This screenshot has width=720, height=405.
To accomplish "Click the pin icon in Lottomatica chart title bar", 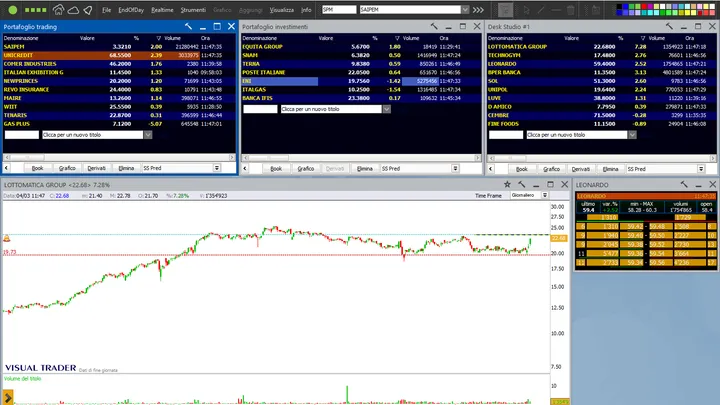I will coord(522,184).
